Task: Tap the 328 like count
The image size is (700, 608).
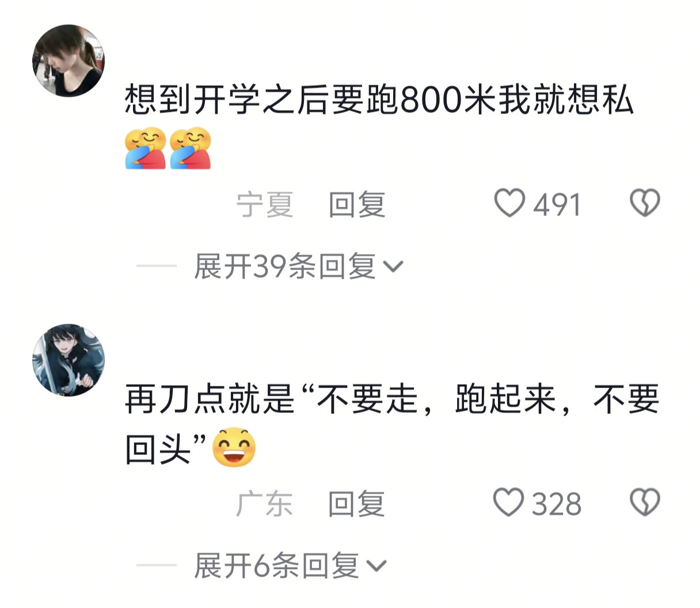Action: [x=556, y=504]
